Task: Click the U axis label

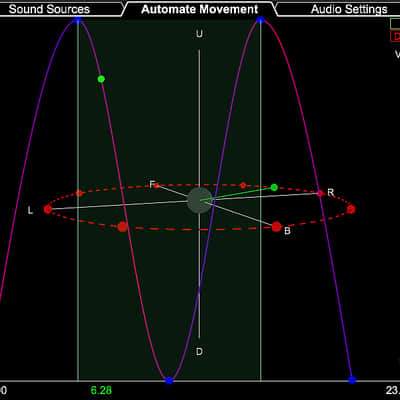Action: [x=199, y=34]
